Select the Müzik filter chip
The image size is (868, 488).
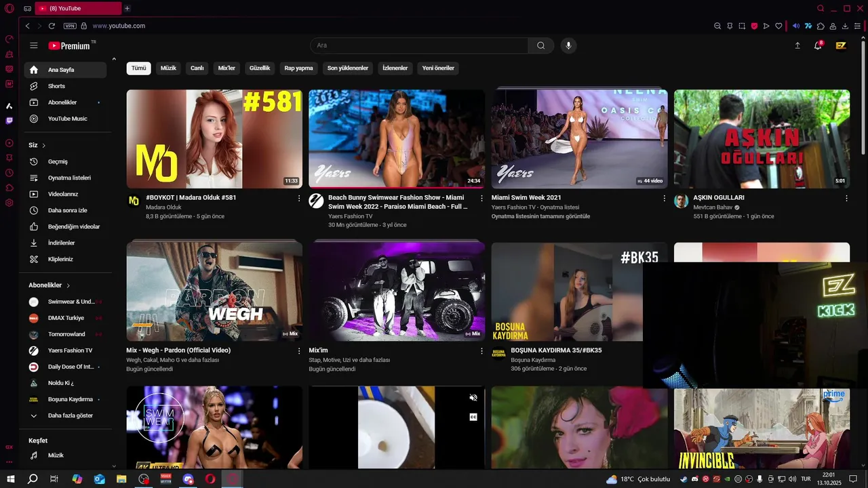tap(168, 68)
